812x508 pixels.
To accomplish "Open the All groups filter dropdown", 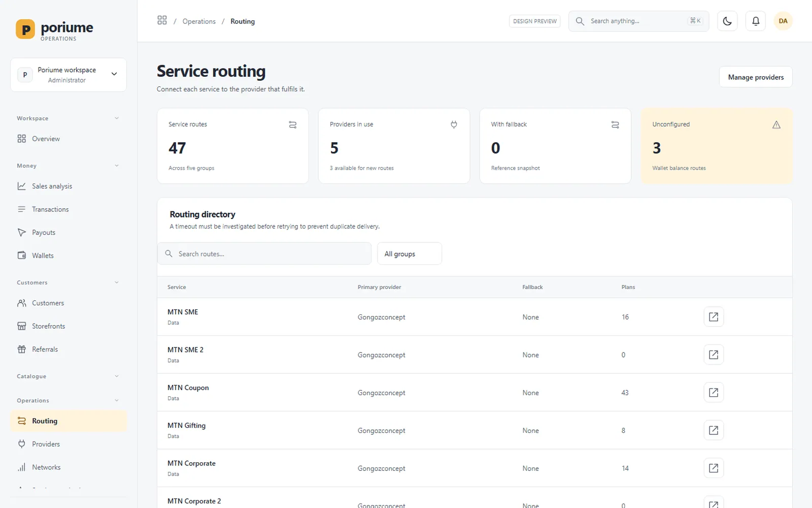I will click(x=410, y=253).
